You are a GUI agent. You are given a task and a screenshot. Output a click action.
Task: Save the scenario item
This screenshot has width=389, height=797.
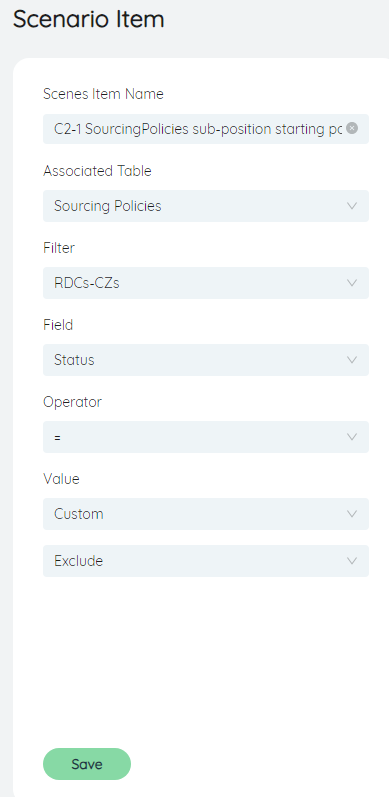pos(87,764)
